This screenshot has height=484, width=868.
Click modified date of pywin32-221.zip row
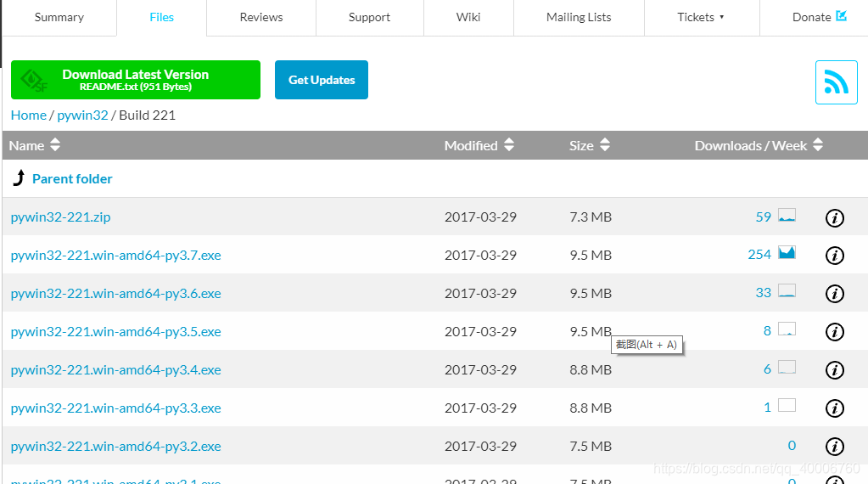point(480,217)
